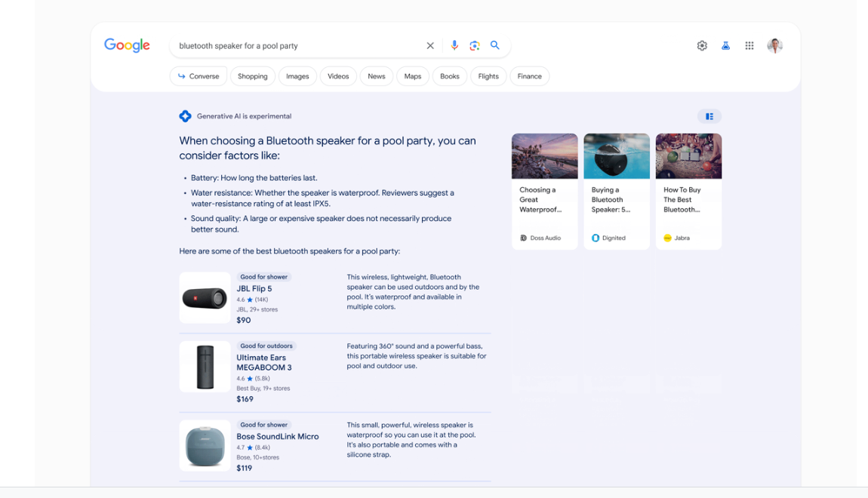
Task: Open Google apps grid
Action: click(749, 46)
